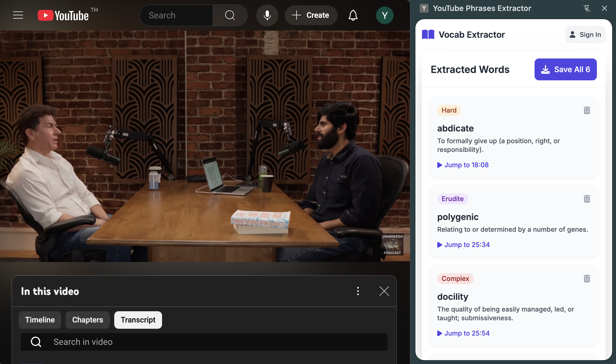Screen dimensions: 616x364
Task: Jump to 18:08 for abdicate
Action: 463,165
